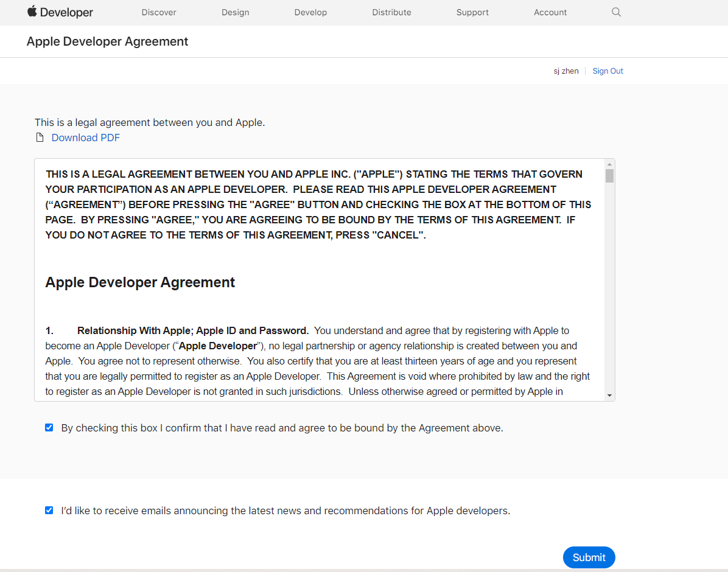
Task: Open the Develop menu
Action: pyautogui.click(x=310, y=13)
